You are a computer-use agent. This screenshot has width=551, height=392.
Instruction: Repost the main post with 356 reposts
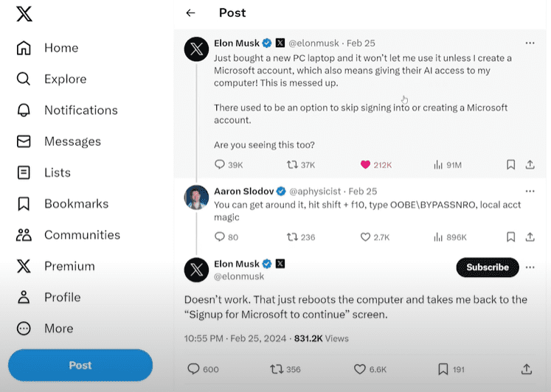(x=277, y=368)
